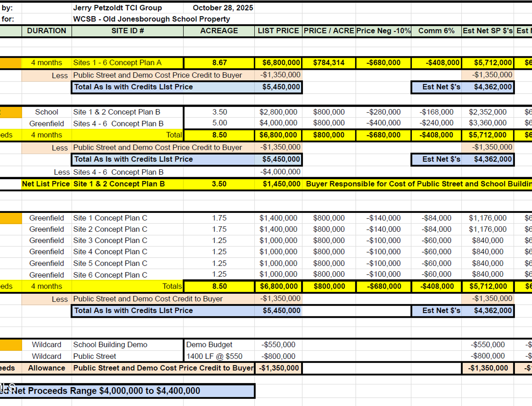Viewport: 532px width, 406px height.
Task: Click "Site 5 Concept Plan C" cell
Action: (x=128, y=263)
